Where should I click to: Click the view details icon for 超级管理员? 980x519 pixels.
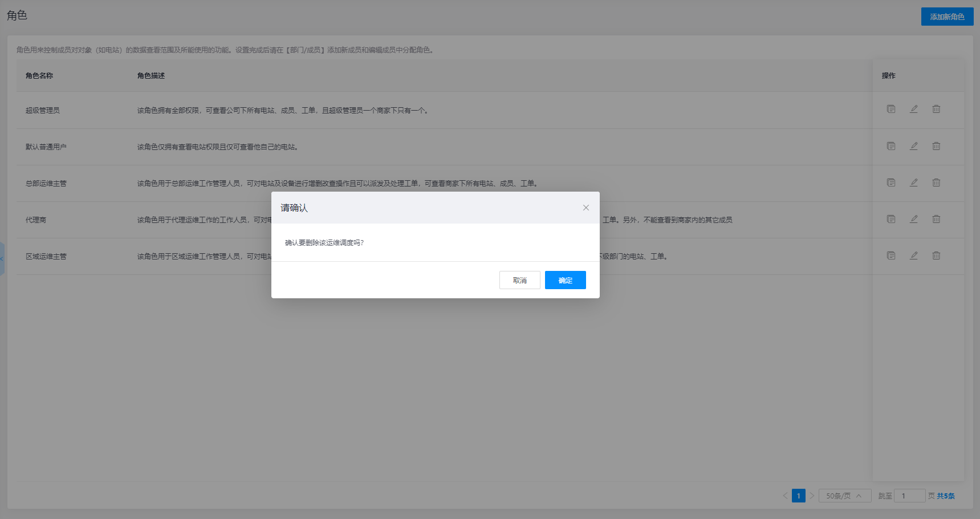click(x=891, y=109)
